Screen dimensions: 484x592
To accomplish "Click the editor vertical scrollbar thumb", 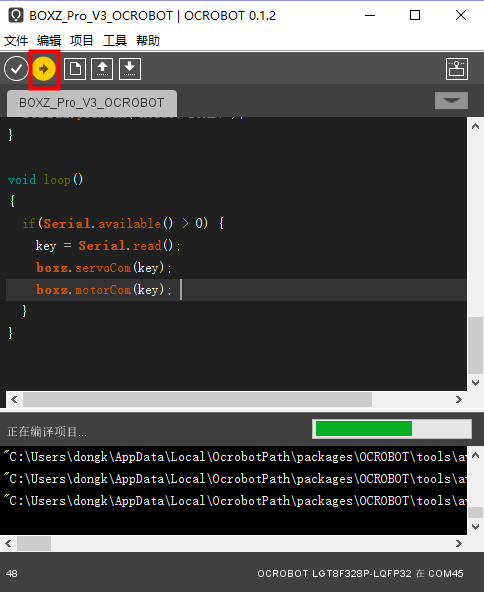I will [475, 345].
